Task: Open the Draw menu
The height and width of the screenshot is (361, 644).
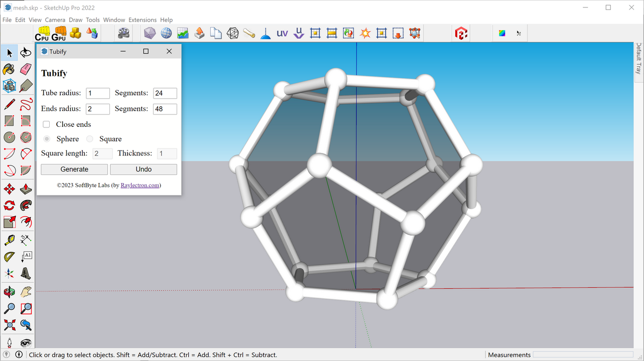Action: pos(75,20)
